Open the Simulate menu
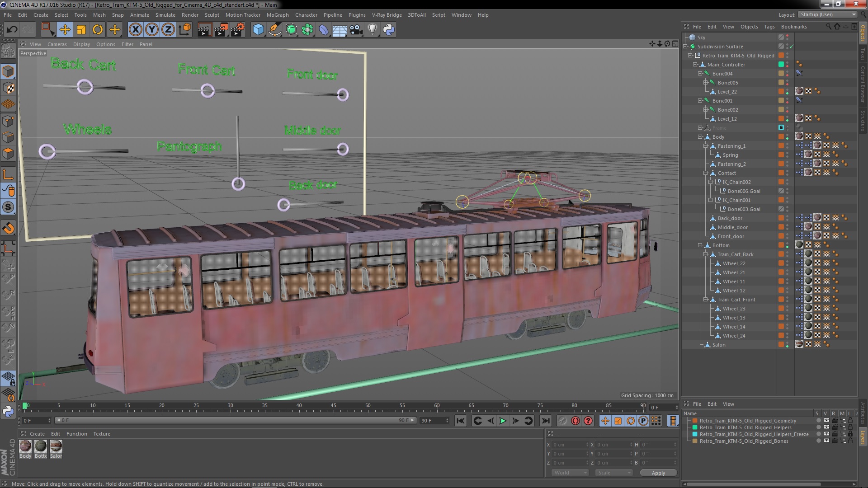The height and width of the screenshot is (488, 868). tap(165, 15)
